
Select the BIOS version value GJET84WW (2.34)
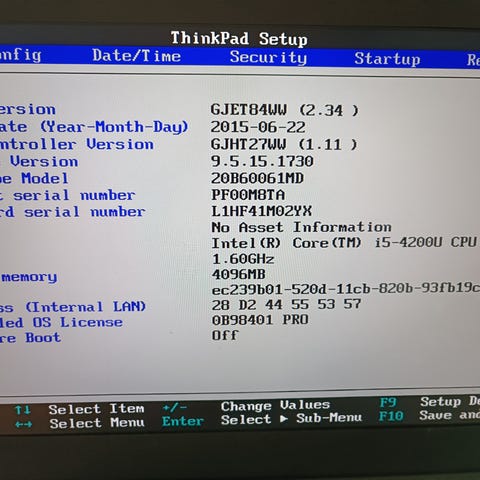point(285,110)
